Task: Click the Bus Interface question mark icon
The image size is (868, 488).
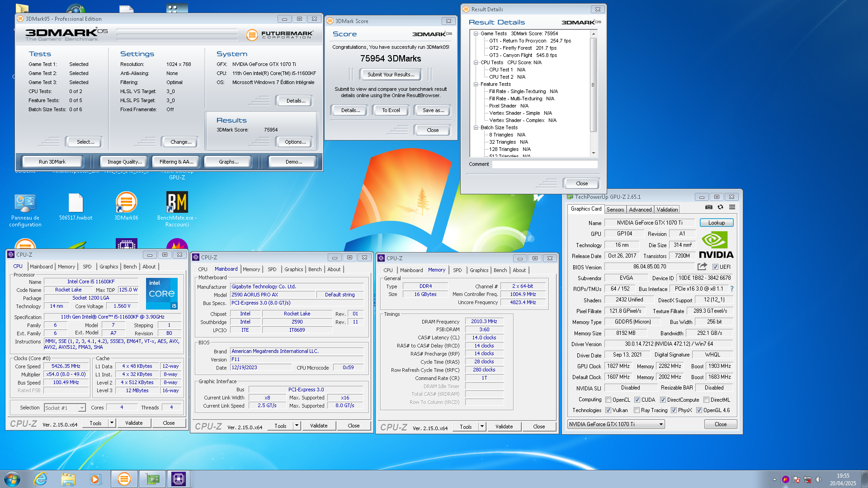Action: 731,289
